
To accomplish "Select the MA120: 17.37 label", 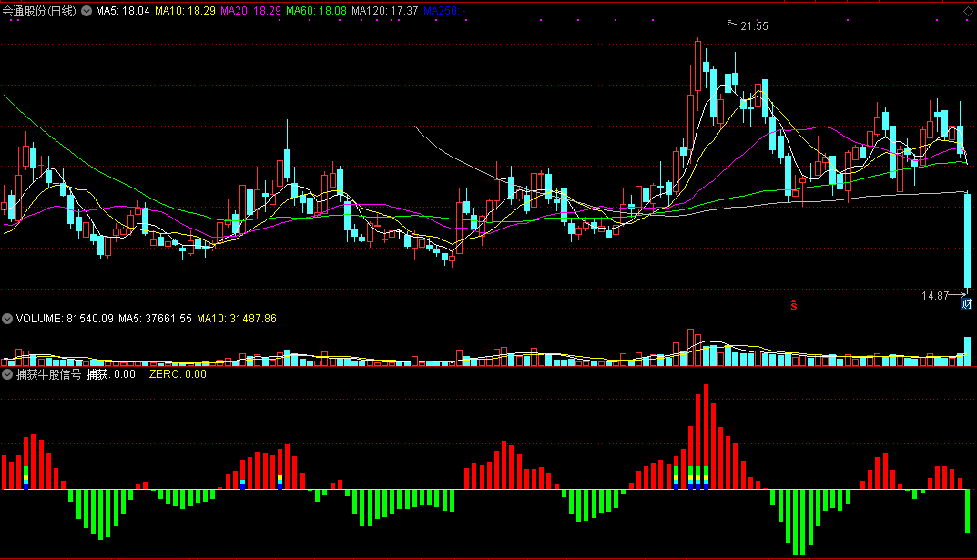I will tap(384, 11).
